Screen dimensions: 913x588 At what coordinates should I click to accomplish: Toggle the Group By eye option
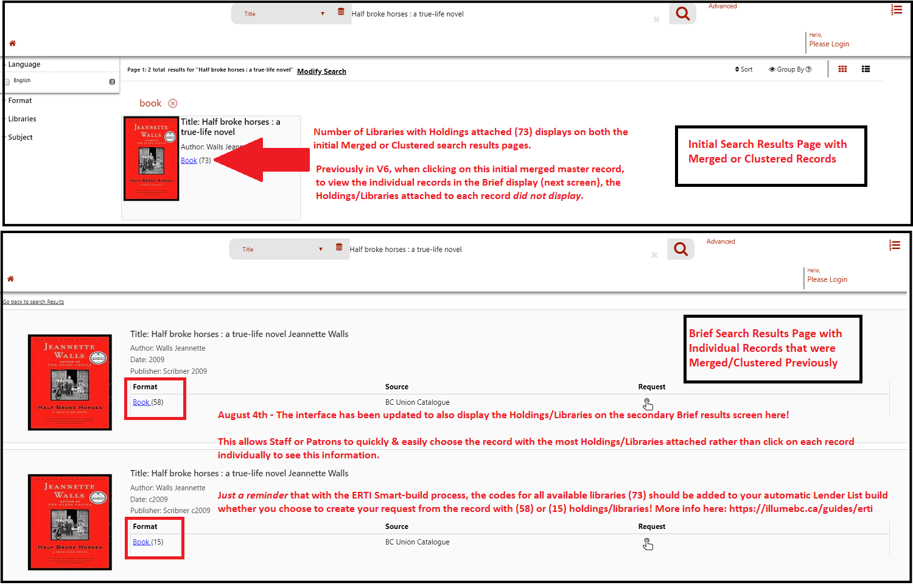(x=772, y=69)
